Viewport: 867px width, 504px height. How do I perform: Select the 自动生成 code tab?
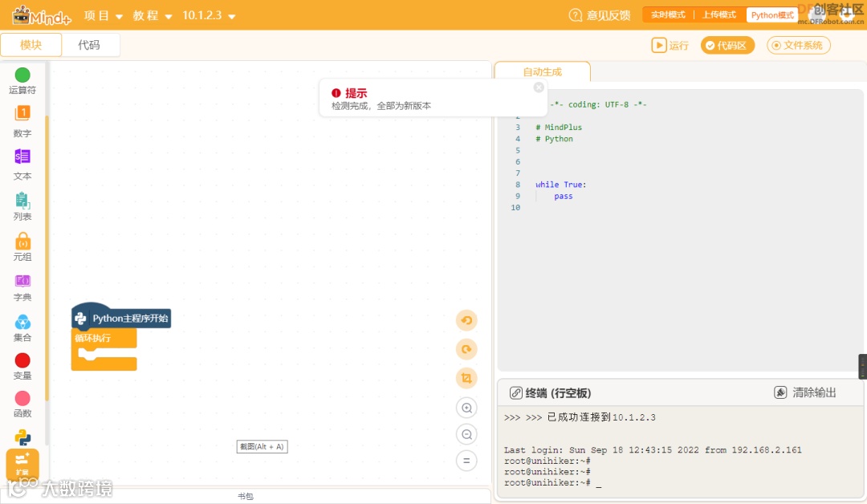[x=542, y=72]
